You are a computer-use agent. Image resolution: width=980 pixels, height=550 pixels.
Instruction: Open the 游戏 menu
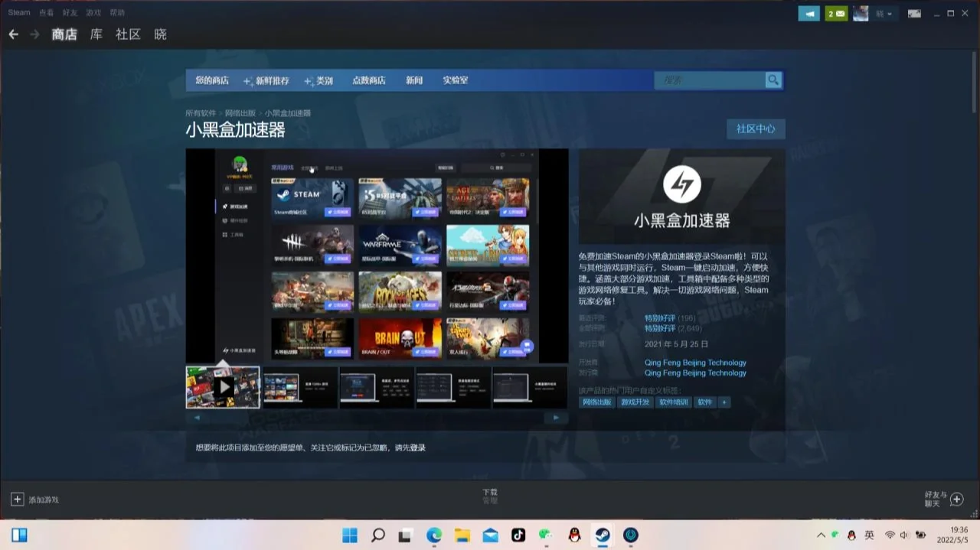(93, 13)
